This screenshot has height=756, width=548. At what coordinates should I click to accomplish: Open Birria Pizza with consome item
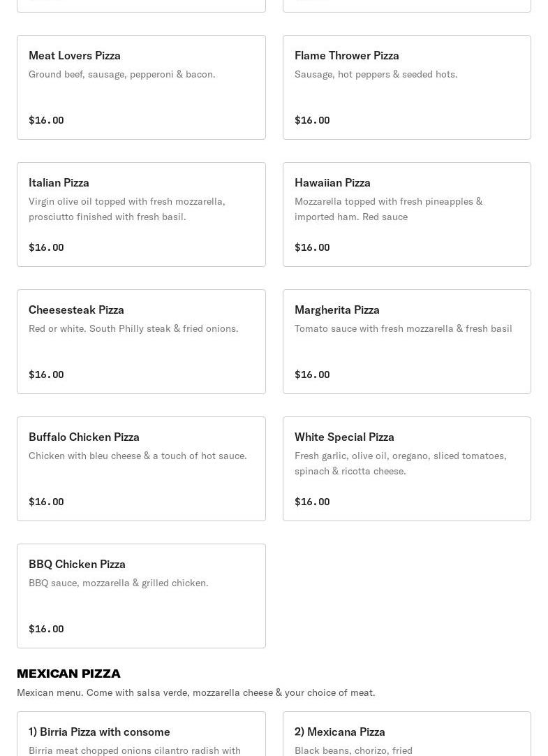pyautogui.click(x=141, y=734)
